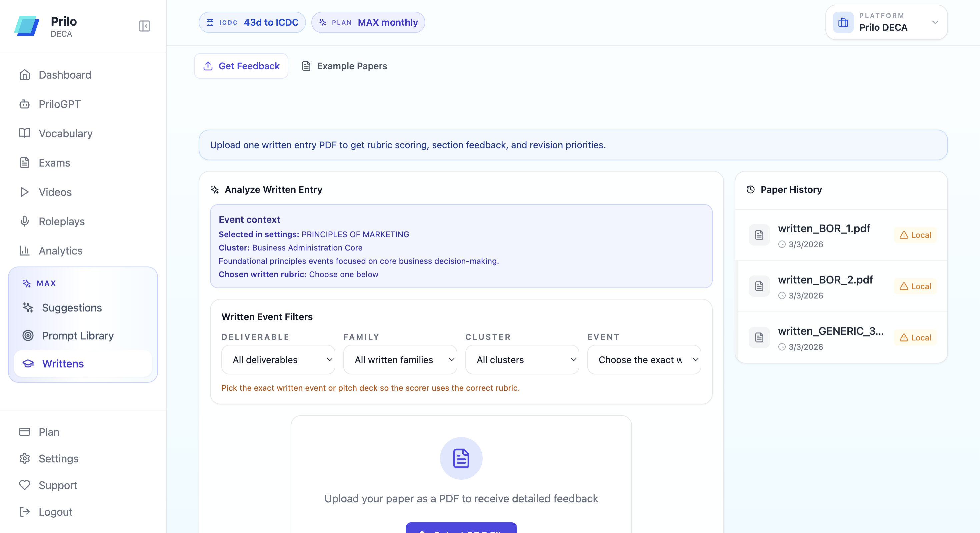Screen dimensions: 980x533
Task: Open written_GENERIC_3 paper from history
Action: pos(842,337)
